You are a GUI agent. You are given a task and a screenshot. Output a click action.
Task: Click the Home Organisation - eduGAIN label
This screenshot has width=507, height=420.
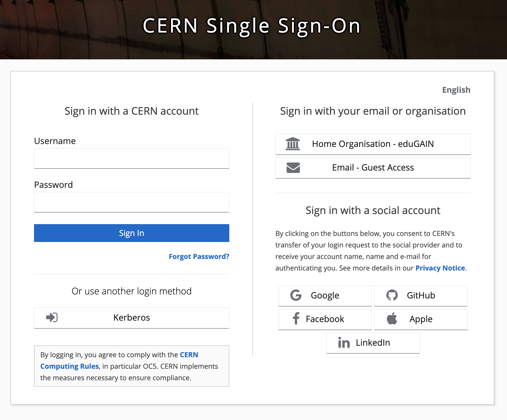(x=373, y=144)
